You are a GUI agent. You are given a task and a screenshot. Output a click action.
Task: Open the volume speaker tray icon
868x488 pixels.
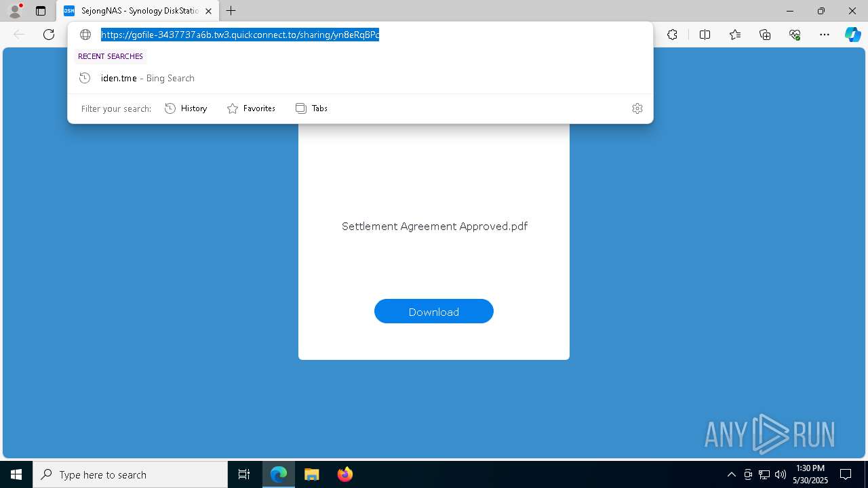(x=781, y=474)
